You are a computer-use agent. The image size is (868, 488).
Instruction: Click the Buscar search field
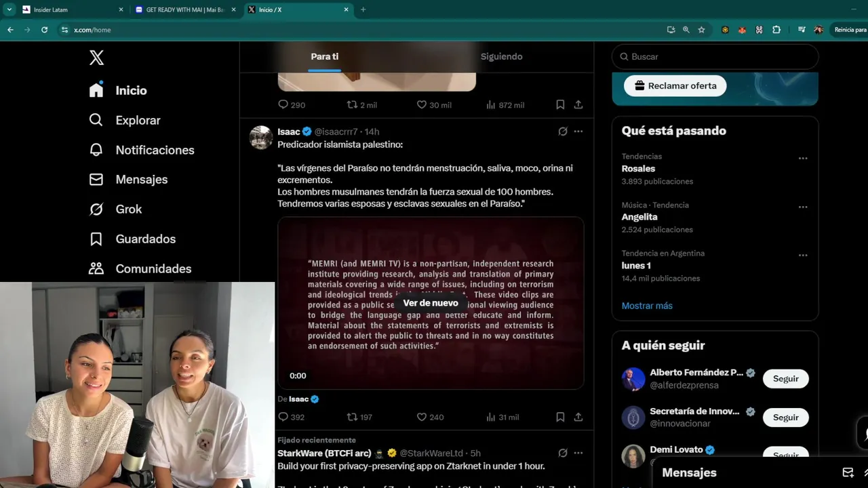(x=715, y=57)
